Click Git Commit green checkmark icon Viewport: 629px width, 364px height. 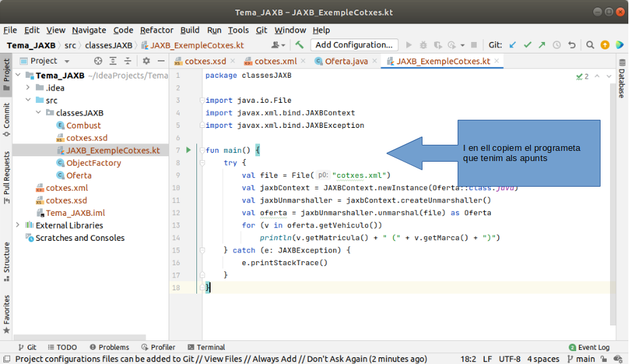coord(527,45)
